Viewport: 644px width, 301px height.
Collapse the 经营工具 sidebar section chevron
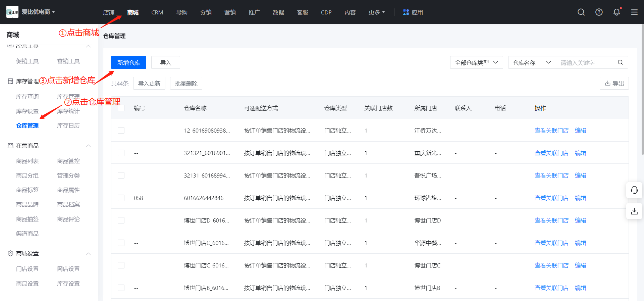(x=88, y=46)
